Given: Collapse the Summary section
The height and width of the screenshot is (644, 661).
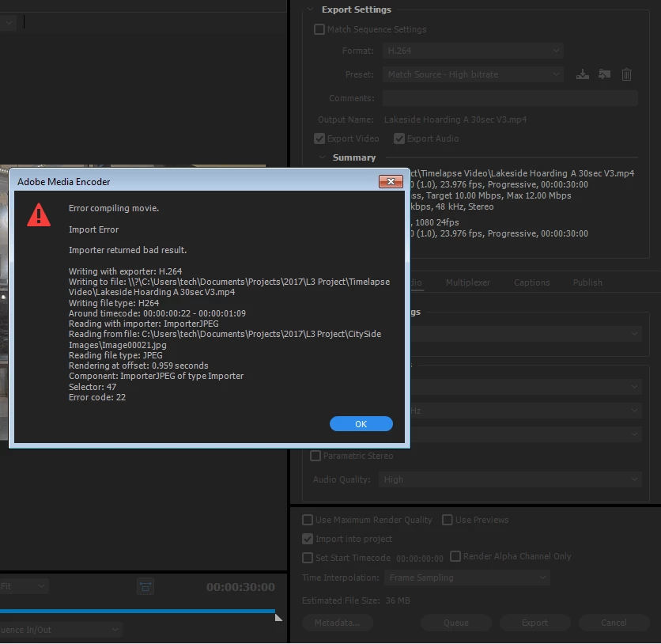Looking at the screenshot, I should pyautogui.click(x=323, y=157).
